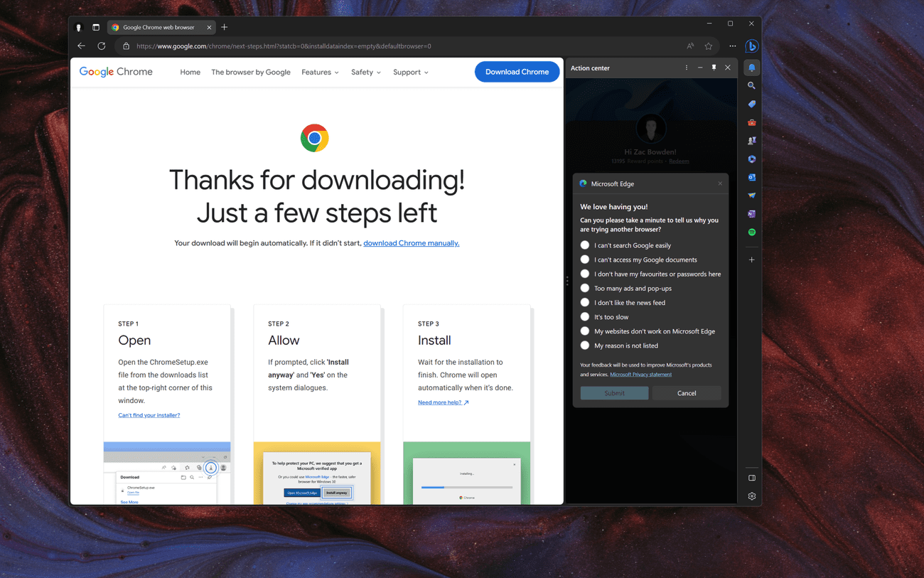This screenshot has height=578, width=924.
Task: Choose "Too many ads and pop-ups" option
Action: [x=584, y=288]
